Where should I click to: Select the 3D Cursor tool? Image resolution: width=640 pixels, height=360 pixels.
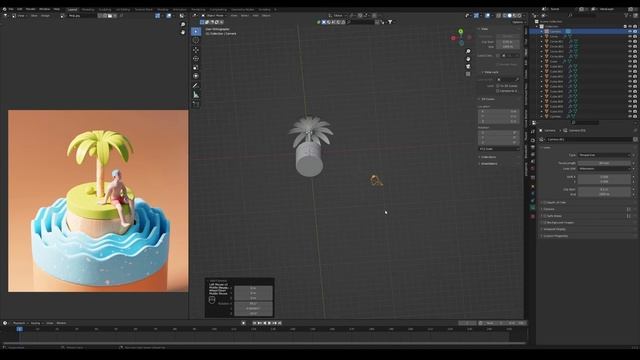[x=196, y=40]
